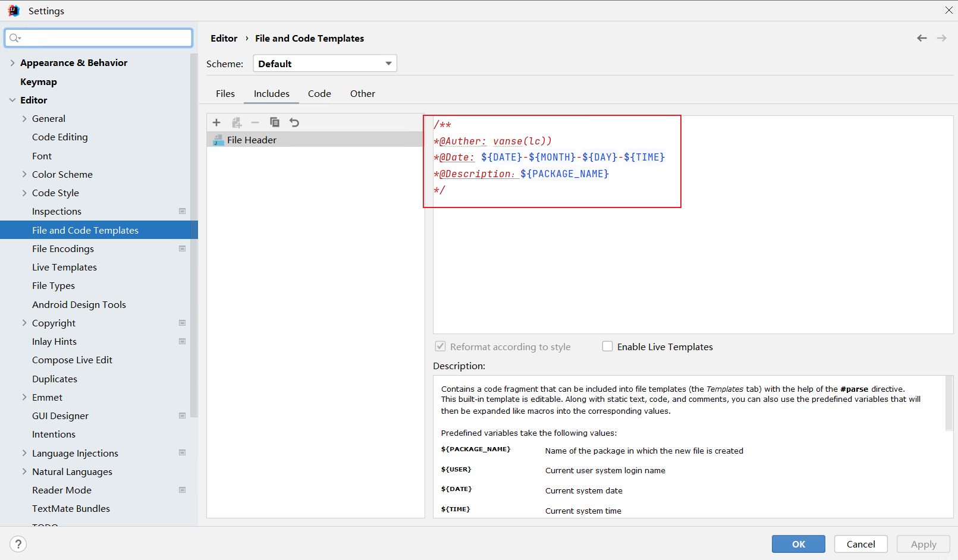Click the Copy Template icon
958x560 pixels.
click(275, 122)
